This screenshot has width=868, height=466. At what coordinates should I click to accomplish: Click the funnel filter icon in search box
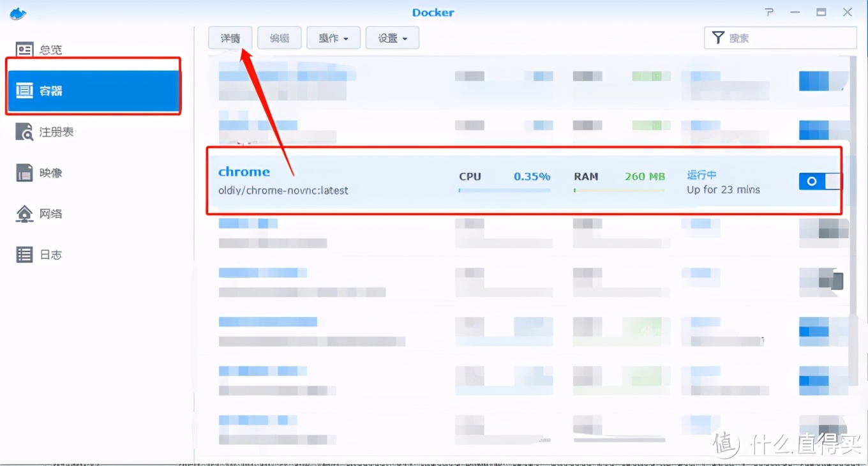tap(718, 38)
